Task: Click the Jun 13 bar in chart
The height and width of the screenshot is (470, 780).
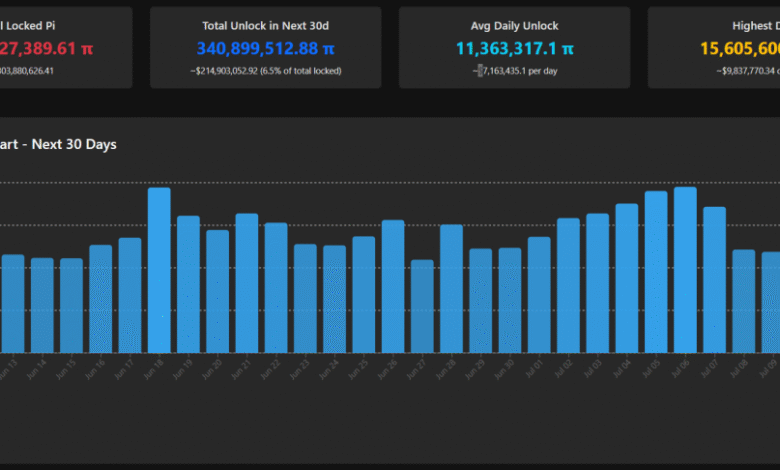Action: click(13, 304)
